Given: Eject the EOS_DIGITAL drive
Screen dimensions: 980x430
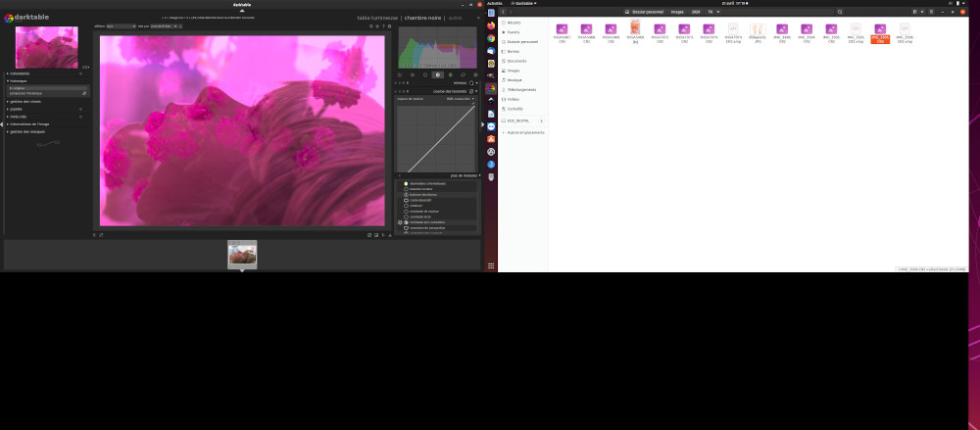Looking at the screenshot, I should pyautogui.click(x=541, y=120).
